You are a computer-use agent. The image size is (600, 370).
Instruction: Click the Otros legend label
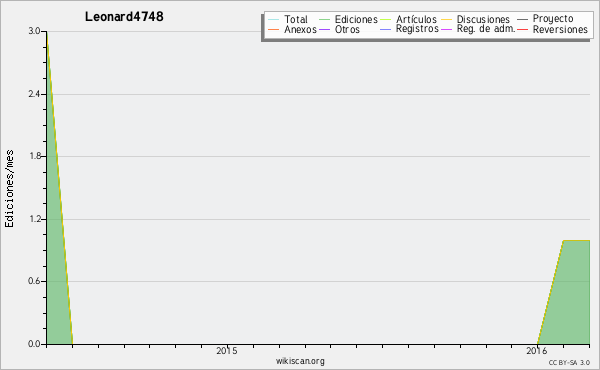coord(347,29)
